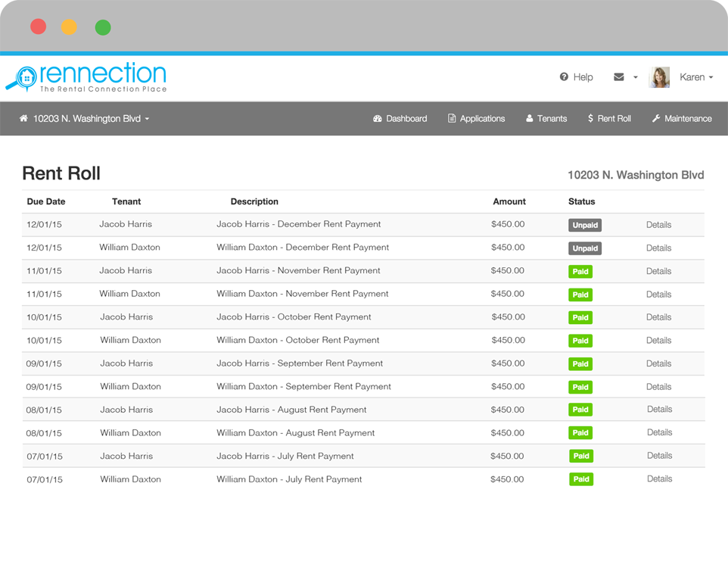728x583 pixels.
Task: Click the Tenants person icon
Action: click(530, 119)
